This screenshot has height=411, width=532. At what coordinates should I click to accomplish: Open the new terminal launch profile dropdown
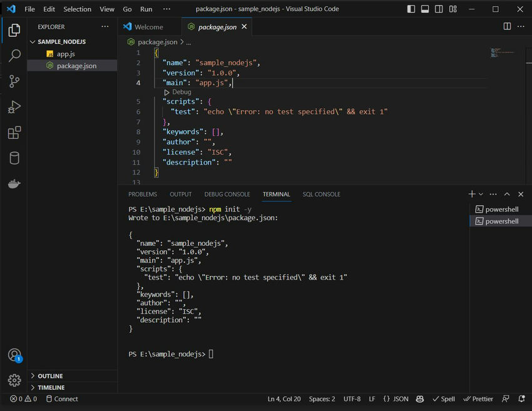pos(481,194)
